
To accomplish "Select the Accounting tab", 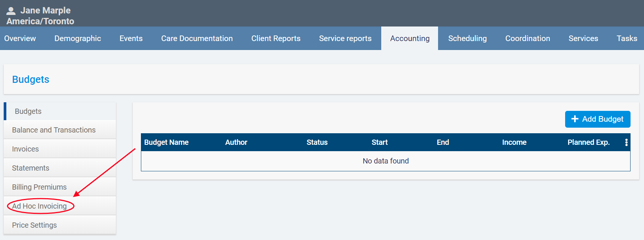I will tap(410, 38).
